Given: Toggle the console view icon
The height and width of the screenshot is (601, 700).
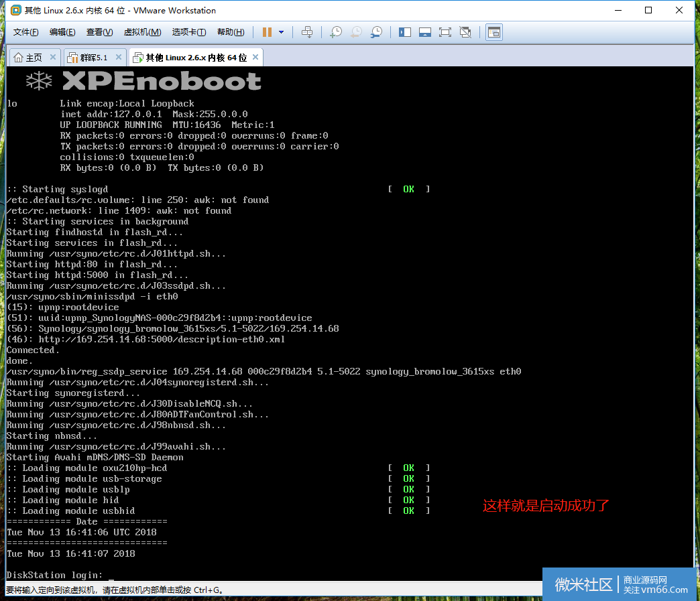Looking at the screenshot, I should tap(494, 32).
